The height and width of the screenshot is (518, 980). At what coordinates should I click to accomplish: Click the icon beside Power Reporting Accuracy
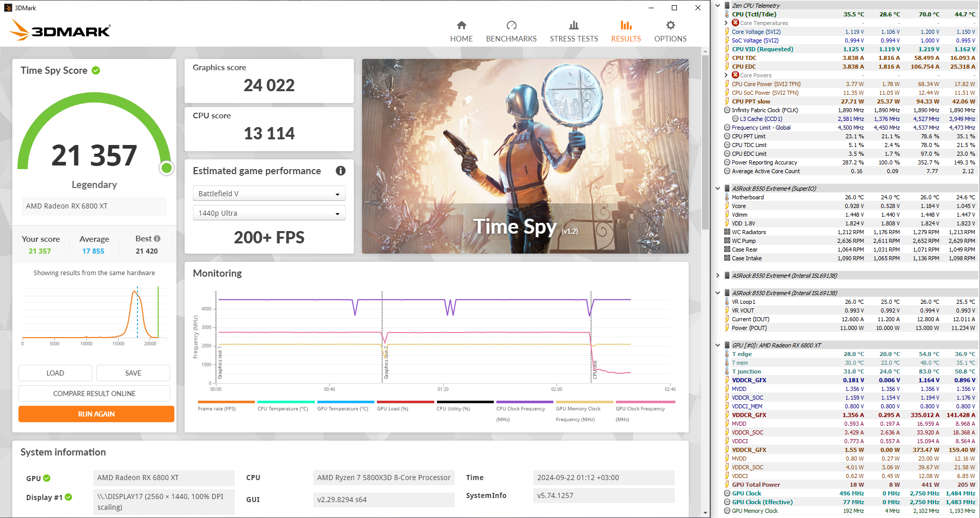point(727,162)
